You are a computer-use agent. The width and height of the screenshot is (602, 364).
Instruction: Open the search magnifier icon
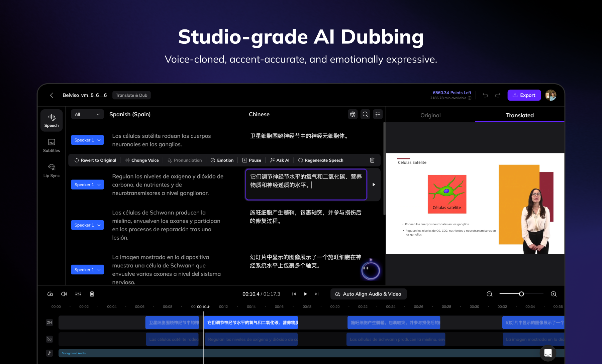[x=365, y=114]
